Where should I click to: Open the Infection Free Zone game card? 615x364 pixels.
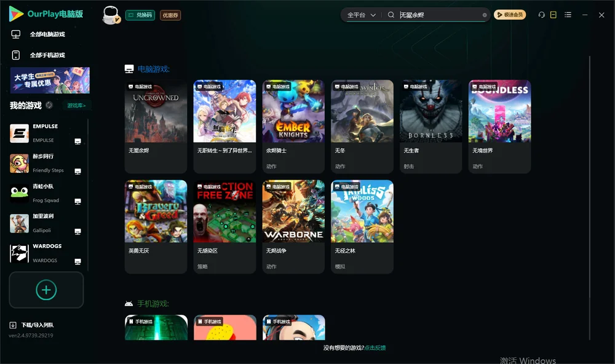[x=224, y=227]
